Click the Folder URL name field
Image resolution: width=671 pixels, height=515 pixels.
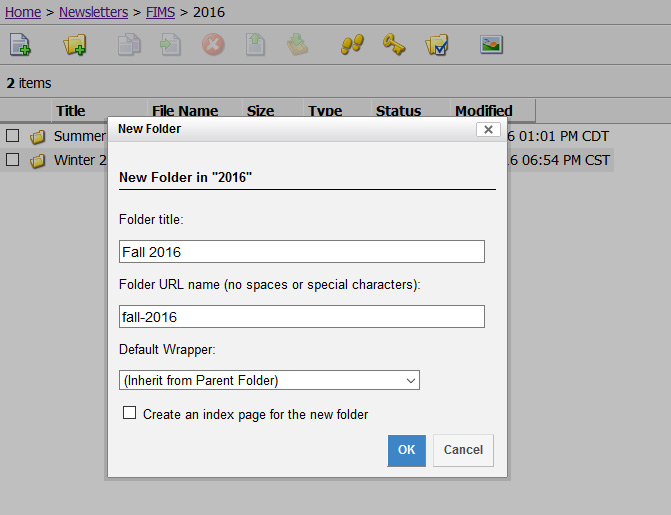click(x=302, y=317)
